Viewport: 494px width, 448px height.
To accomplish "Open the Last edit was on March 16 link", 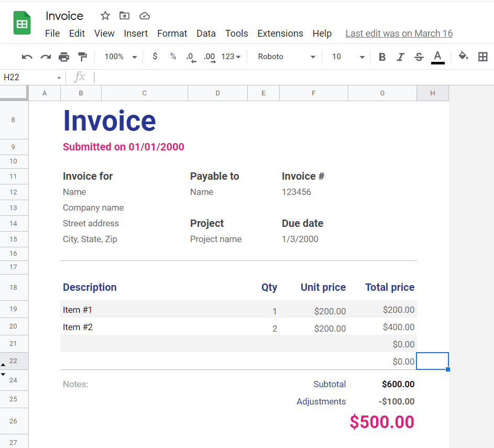I will [x=399, y=34].
